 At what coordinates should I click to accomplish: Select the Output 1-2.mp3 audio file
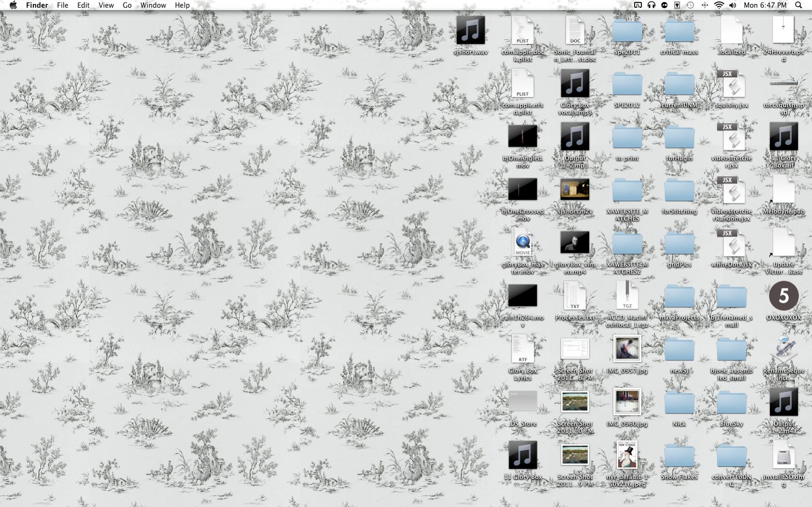coord(575,136)
